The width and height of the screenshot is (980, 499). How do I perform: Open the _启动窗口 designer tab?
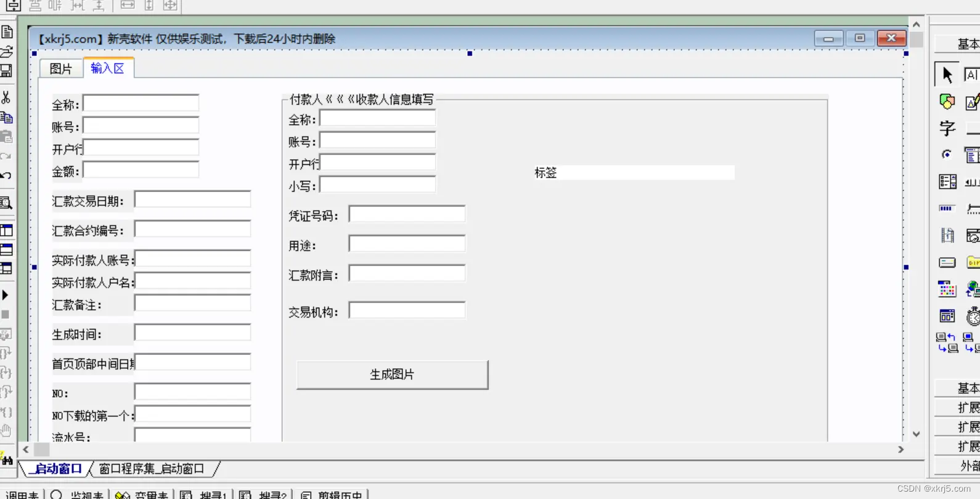[56, 469]
